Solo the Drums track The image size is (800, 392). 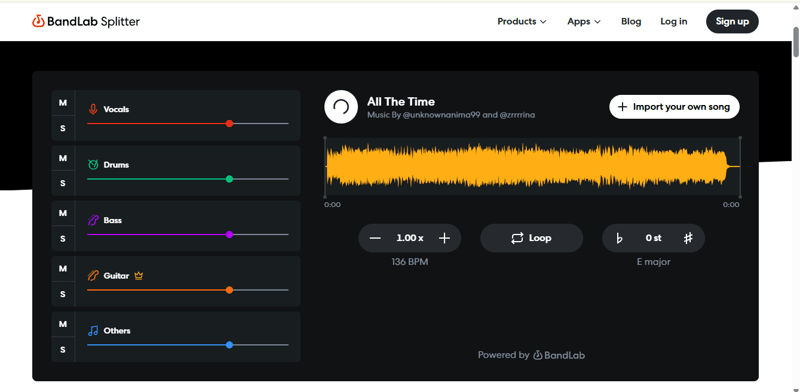pos(63,183)
